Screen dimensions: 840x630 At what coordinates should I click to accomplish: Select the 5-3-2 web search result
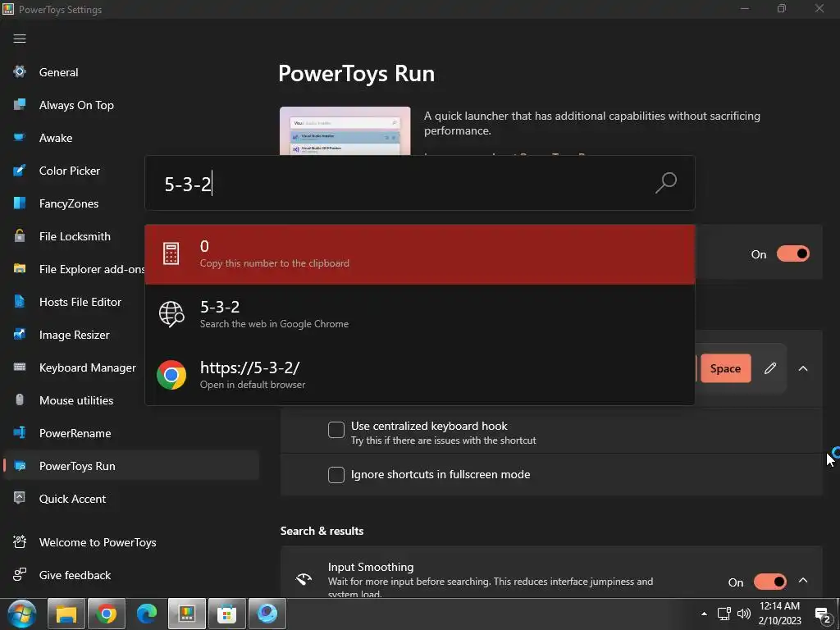[420, 314]
